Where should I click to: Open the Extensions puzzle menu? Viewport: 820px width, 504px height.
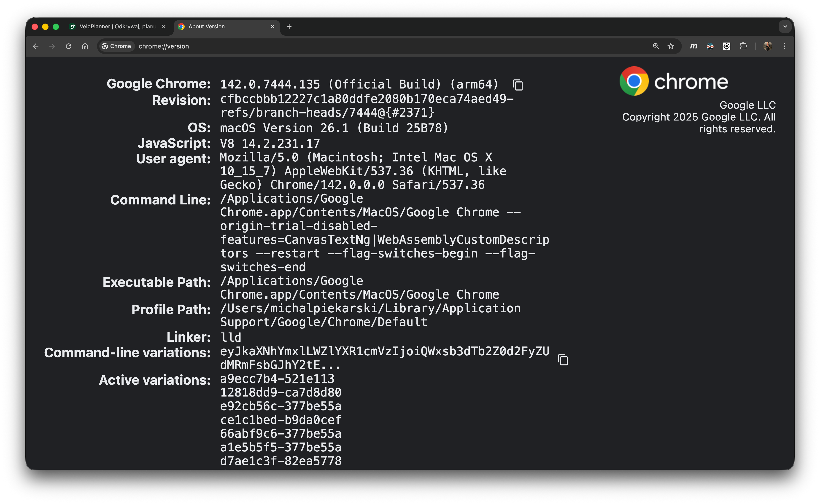click(743, 46)
